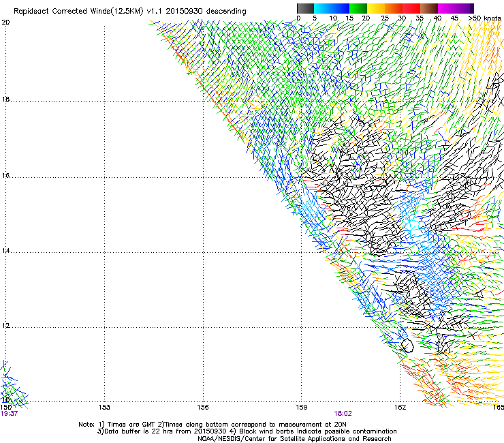Click the gray 0-5 knots legend segment
The height and width of the screenshot is (443, 504).
tap(305, 8)
